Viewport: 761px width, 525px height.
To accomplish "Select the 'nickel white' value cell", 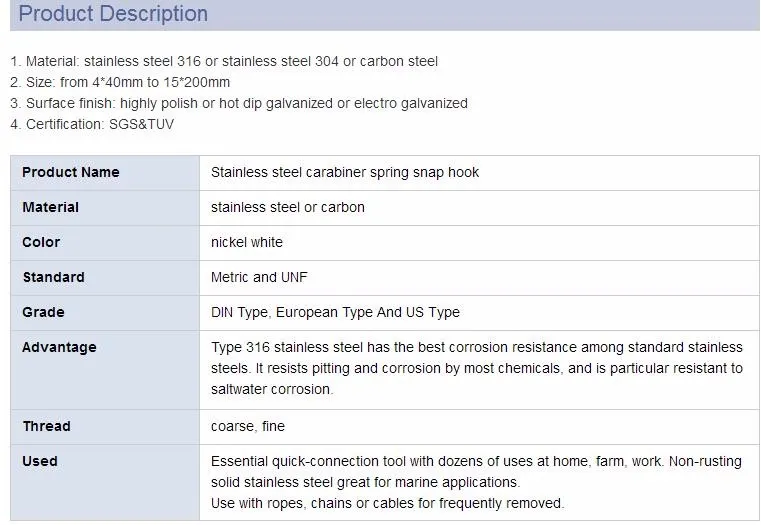I will (x=247, y=242).
